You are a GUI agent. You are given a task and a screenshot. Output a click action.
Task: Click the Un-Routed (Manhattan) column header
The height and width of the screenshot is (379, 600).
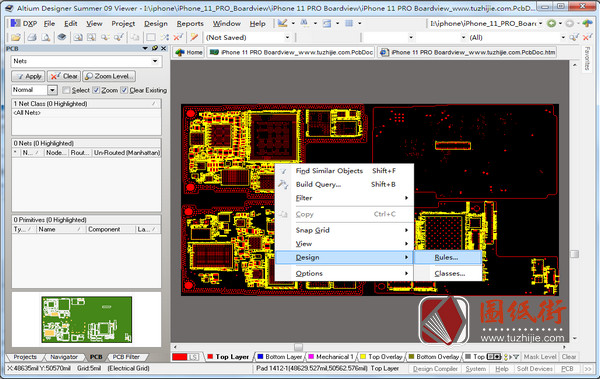click(127, 153)
